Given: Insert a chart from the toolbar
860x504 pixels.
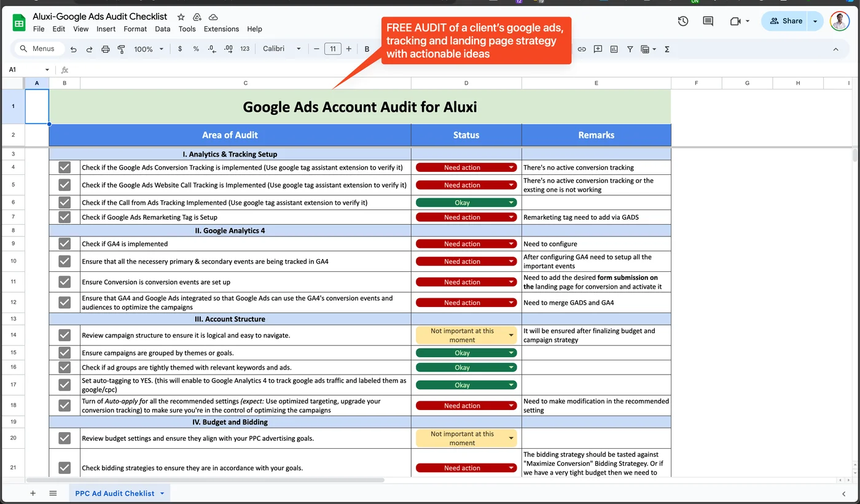Looking at the screenshot, I should [614, 48].
